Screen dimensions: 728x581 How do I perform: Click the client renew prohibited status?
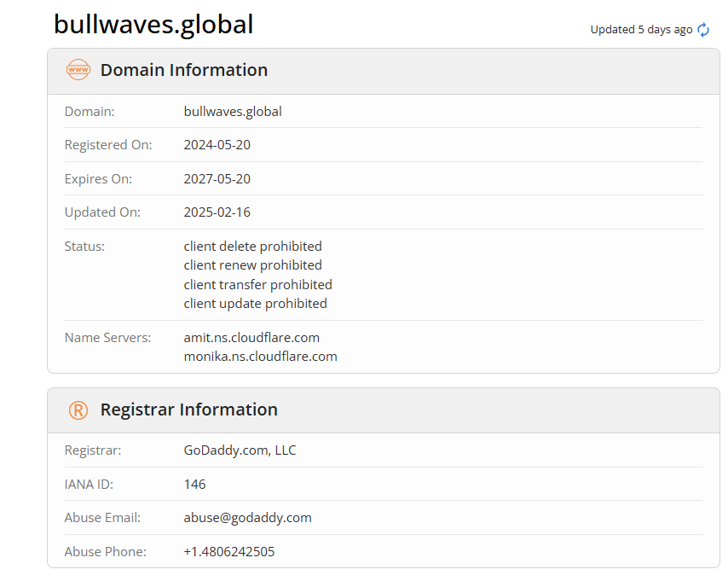coord(252,265)
